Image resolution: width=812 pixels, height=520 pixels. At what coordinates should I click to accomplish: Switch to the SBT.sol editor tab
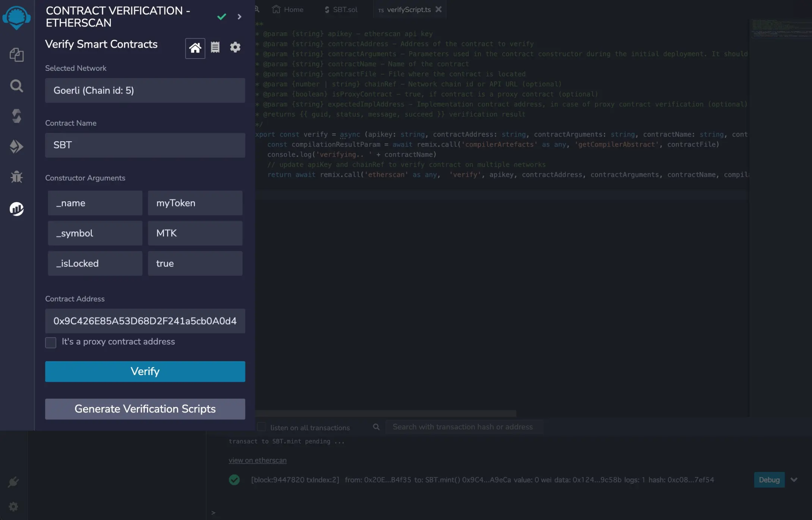tap(341, 10)
